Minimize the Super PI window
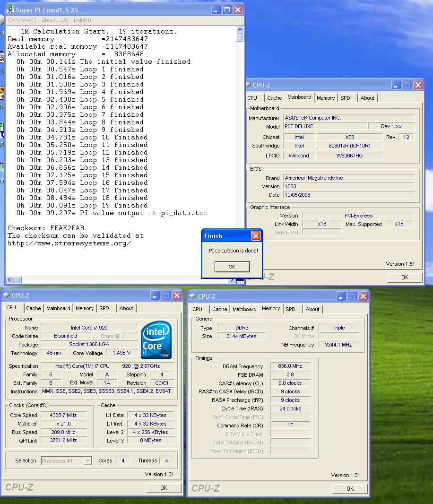This screenshot has width=433, height=504. [216, 10]
